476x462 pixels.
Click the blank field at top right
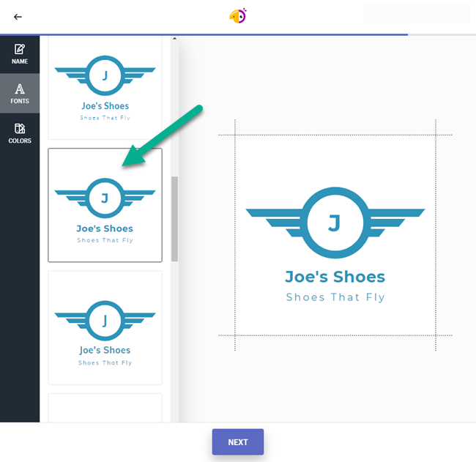tap(416, 14)
